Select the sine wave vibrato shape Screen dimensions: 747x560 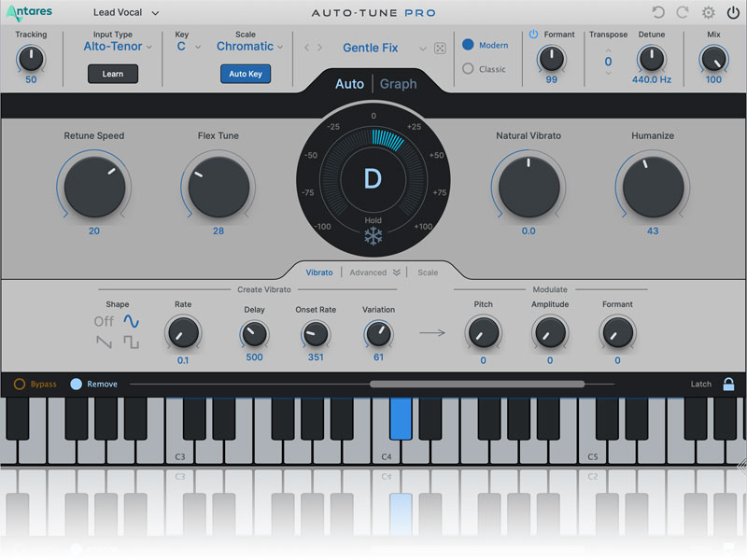tap(132, 321)
